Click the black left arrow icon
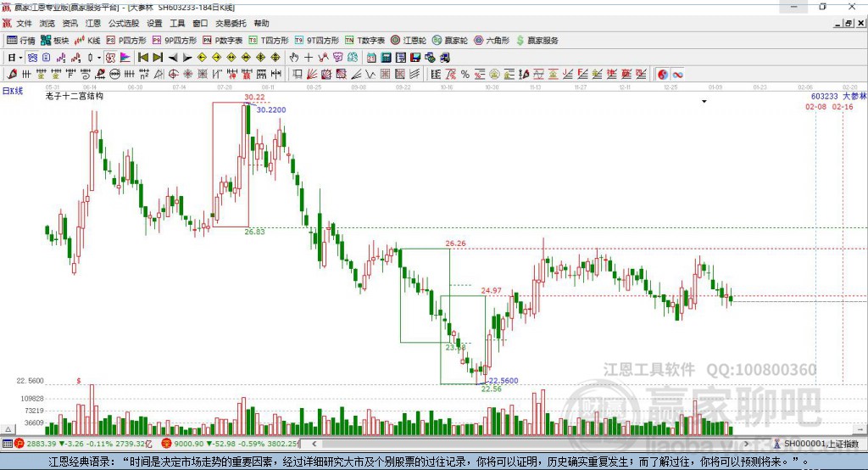 click(x=173, y=58)
